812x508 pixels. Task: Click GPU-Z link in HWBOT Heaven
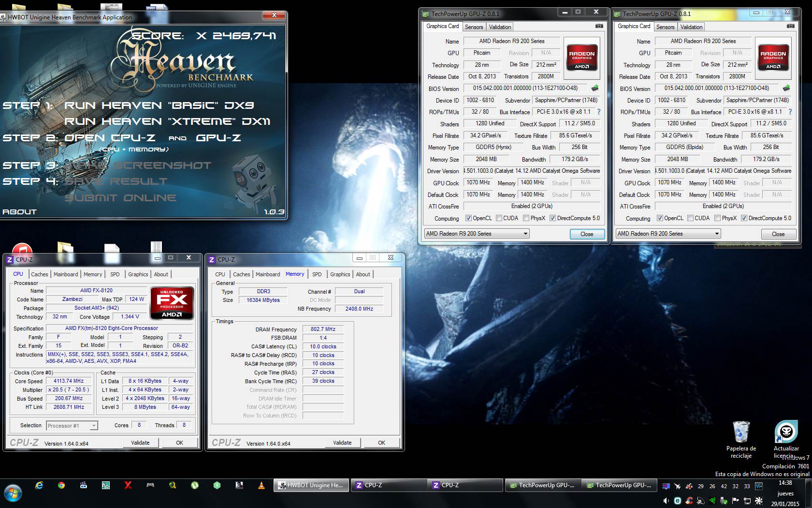click(218, 138)
